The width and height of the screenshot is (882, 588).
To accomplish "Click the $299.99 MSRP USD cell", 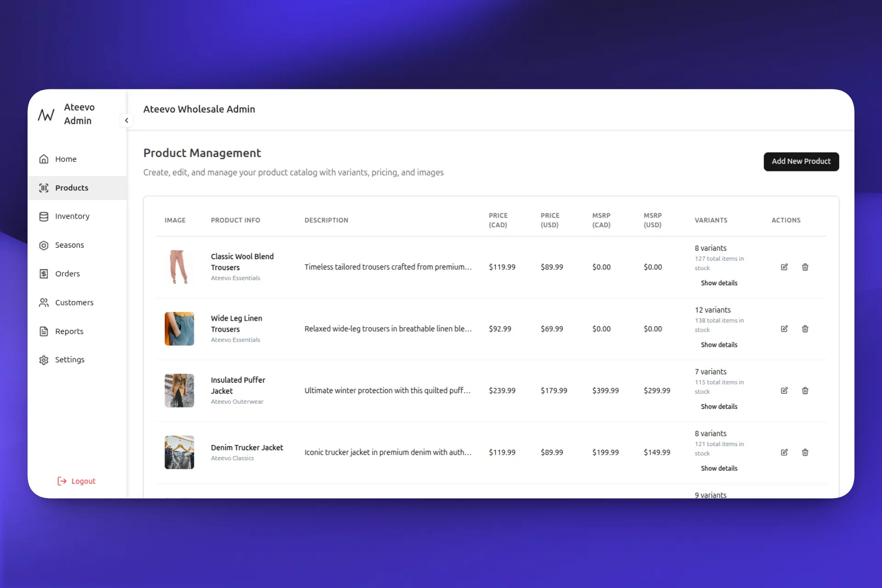I will (657, 390).
